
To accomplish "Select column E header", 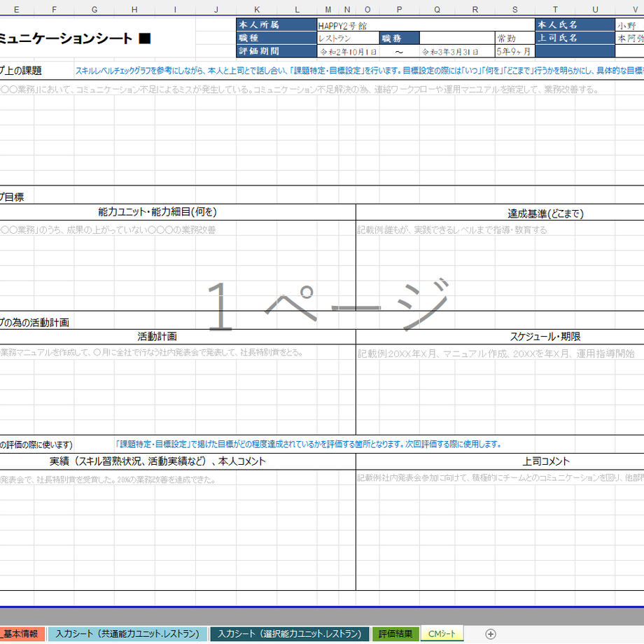I will [x=16, y=9].
